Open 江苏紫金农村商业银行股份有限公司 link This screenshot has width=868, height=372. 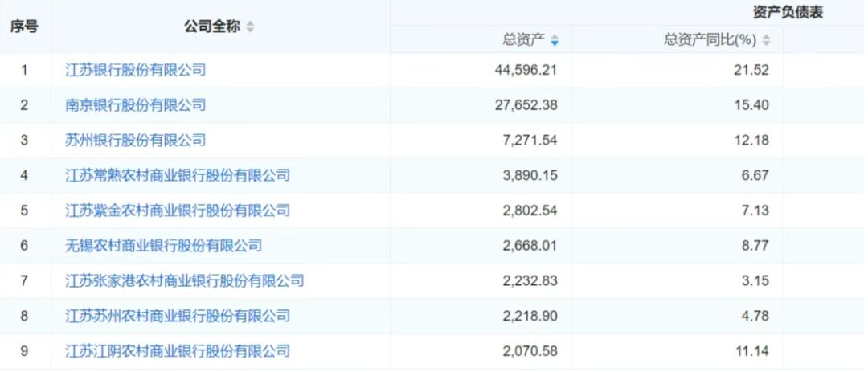tap(178, 211)
